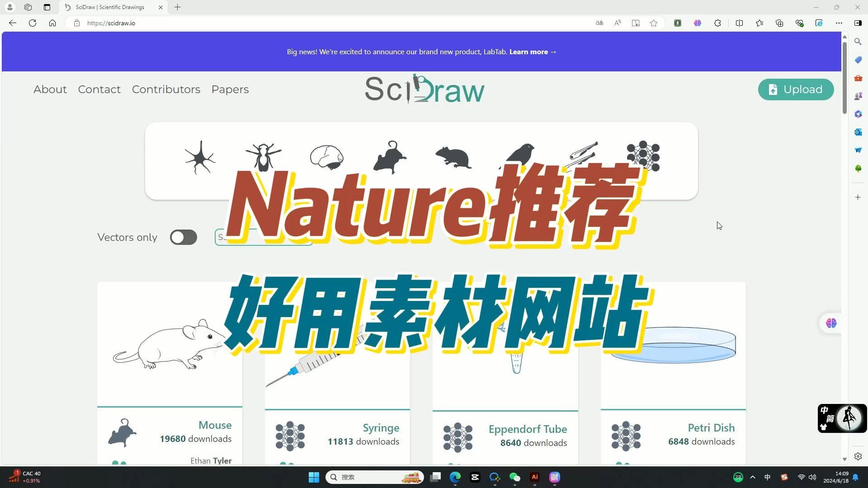Image resolution: width=868 pixels, height=488 pixels.
Task: Click mouse category icon on Mouse card
Action: coord(122,432)
